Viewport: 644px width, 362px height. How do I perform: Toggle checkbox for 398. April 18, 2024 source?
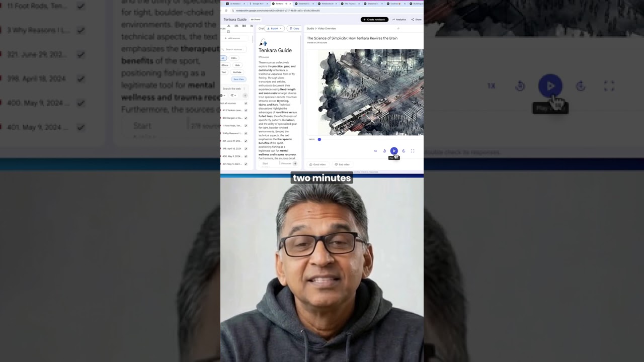coord(246,149)
